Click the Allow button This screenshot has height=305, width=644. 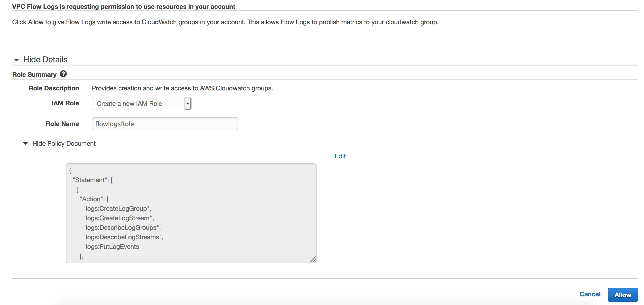tap(622, 295)
